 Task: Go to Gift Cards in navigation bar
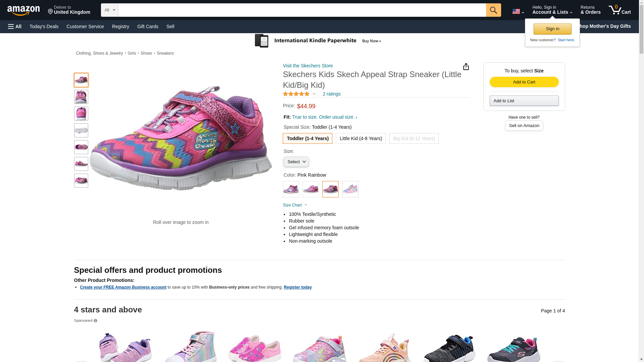[x=148, y=26]
